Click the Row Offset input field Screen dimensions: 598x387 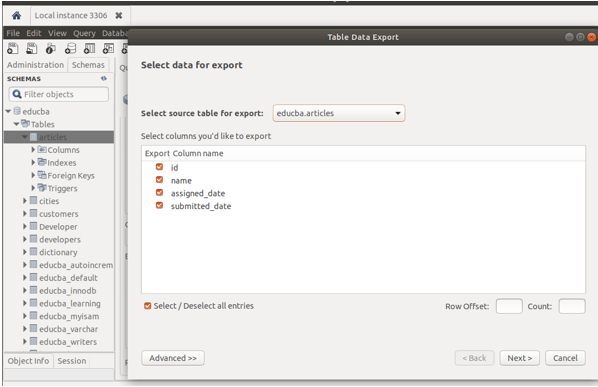tap(509, 306)
